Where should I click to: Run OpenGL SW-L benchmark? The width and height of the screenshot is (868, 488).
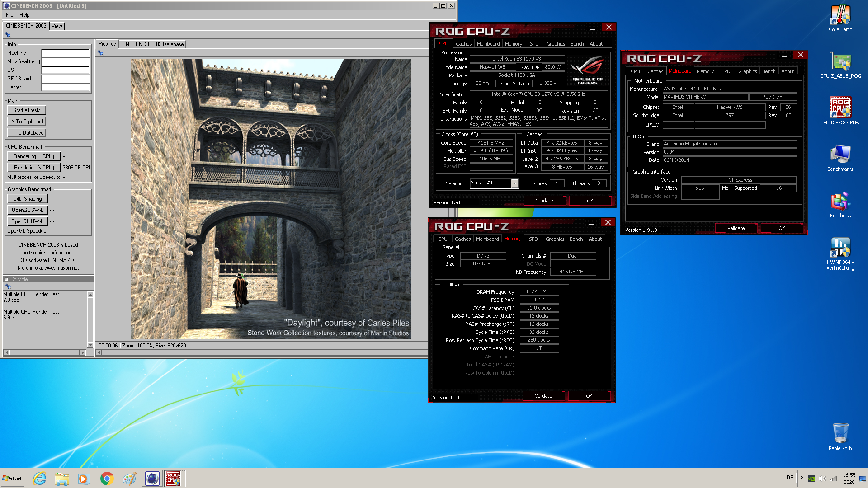[x=28, y=210]
